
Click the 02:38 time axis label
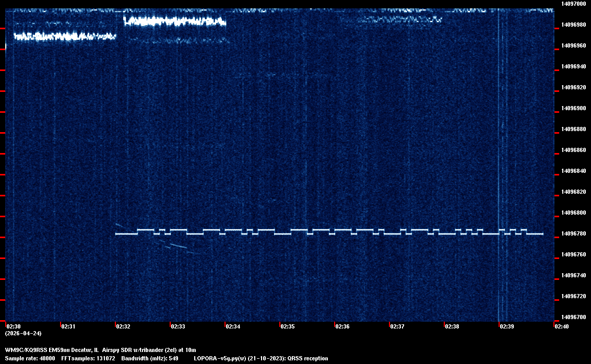click(452, 326)
